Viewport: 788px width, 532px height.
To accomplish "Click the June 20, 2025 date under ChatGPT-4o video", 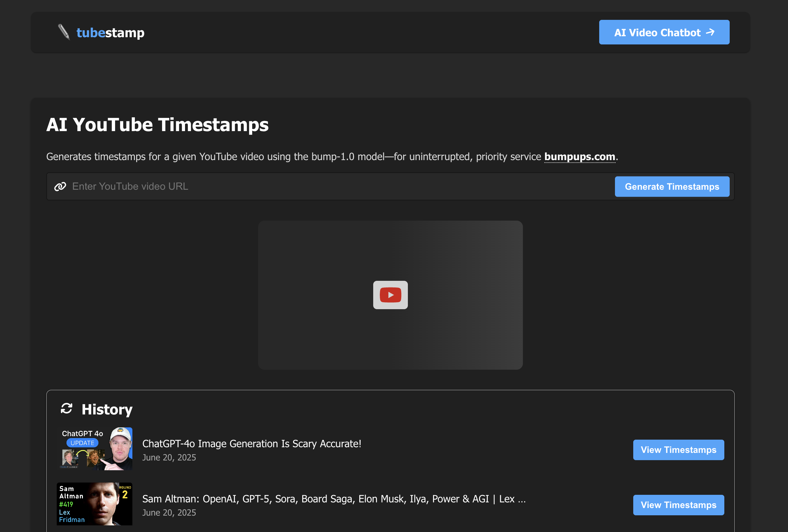I will tap(169, 458).
